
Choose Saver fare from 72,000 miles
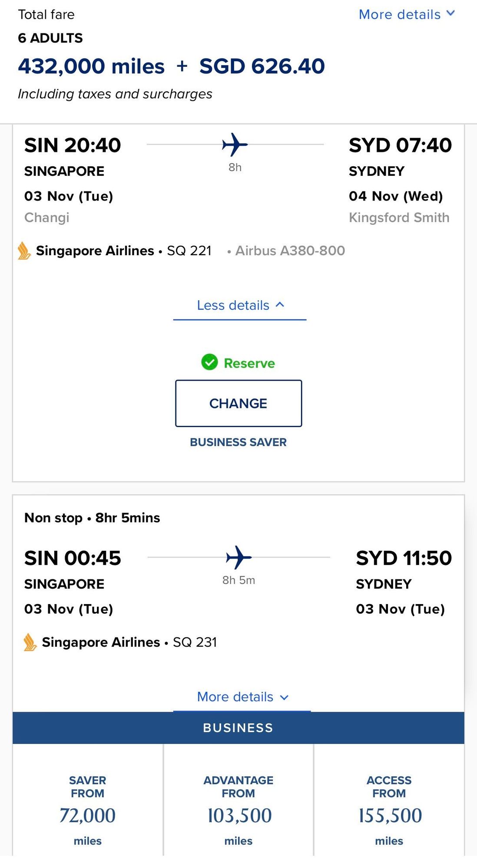(88, 810)
